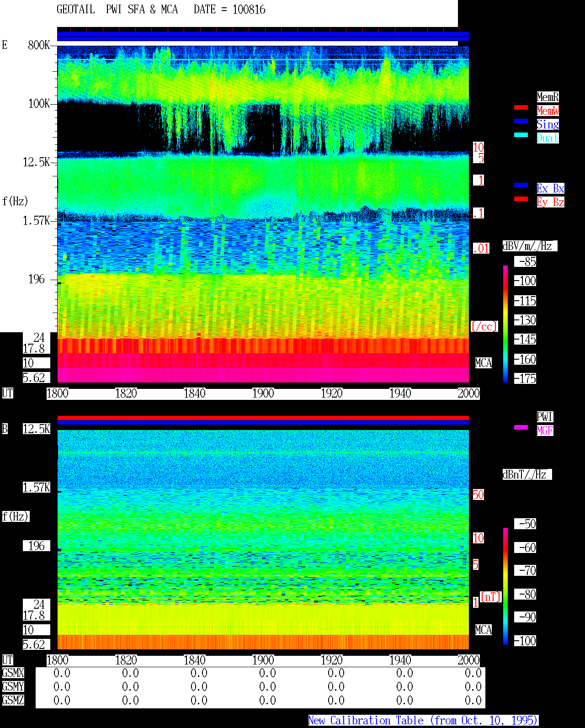Click the red '50' field axis value
585x728 pixels.
click(478, 494)
